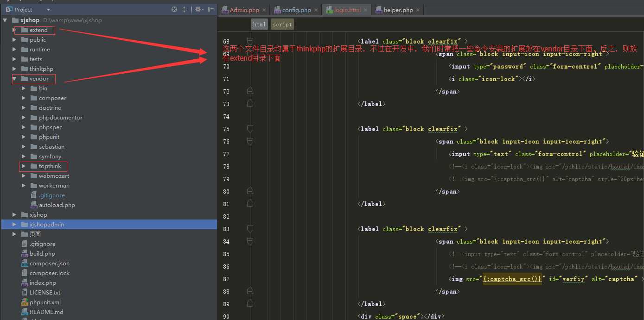The width and height of the screenshot is (644, 320).
Task: Select the symfony folder
Action: (50, 157)
